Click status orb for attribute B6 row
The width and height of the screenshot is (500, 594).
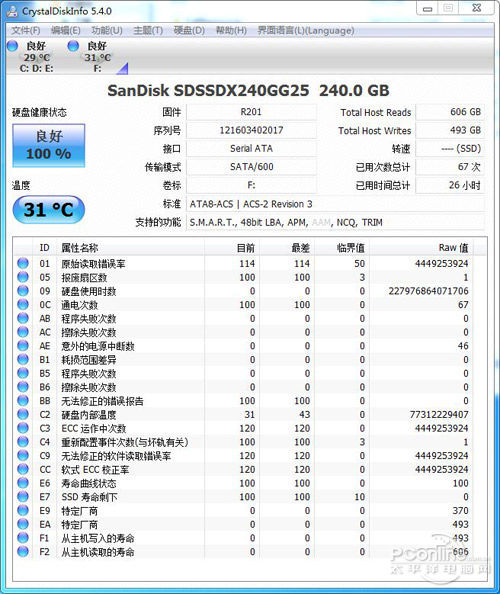point(23,387)
